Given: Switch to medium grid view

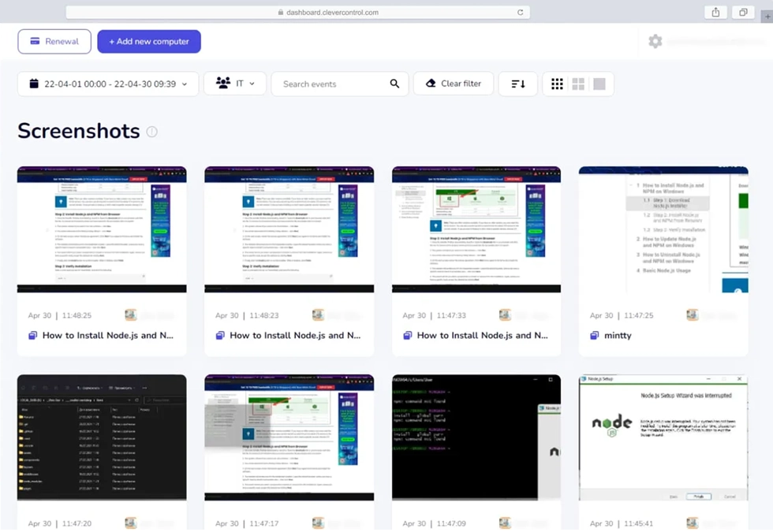Looking at the screenshot, I should click(x=578, y=84).
